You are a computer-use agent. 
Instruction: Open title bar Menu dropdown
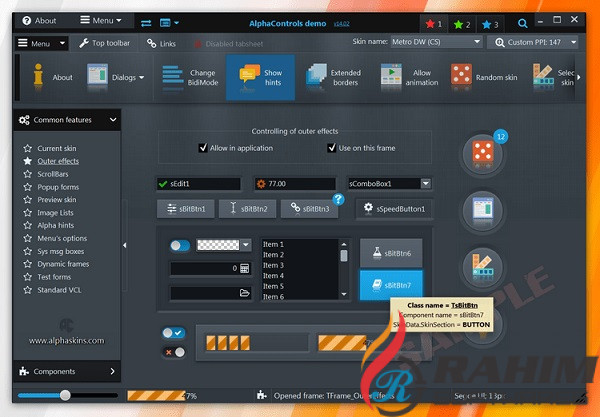point(101,20)
